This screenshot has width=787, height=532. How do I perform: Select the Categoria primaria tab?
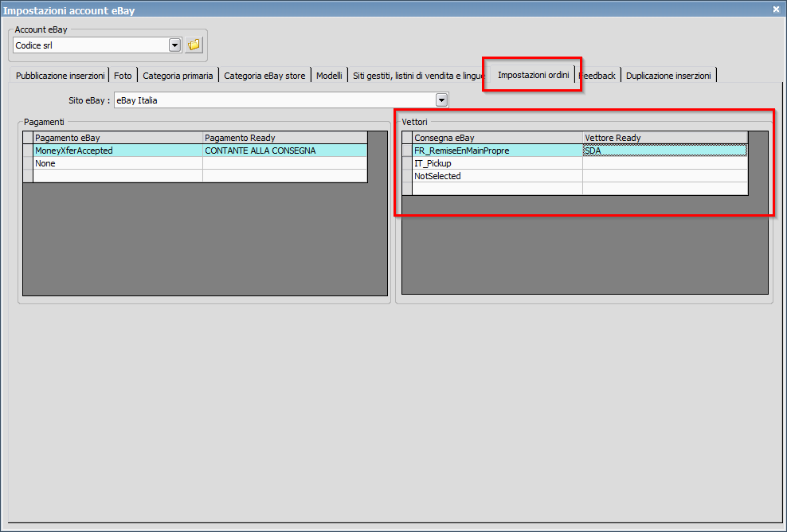[x=178, y=76]
